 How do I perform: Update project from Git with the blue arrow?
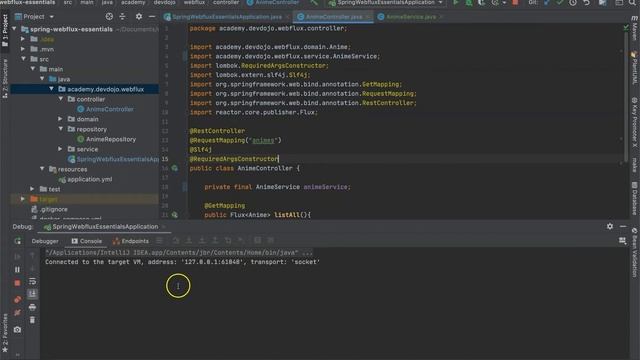click(547, 2)
